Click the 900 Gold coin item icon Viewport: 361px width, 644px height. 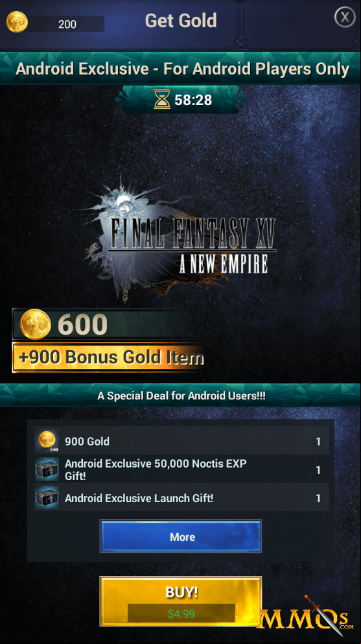click(x=47, y=441)
